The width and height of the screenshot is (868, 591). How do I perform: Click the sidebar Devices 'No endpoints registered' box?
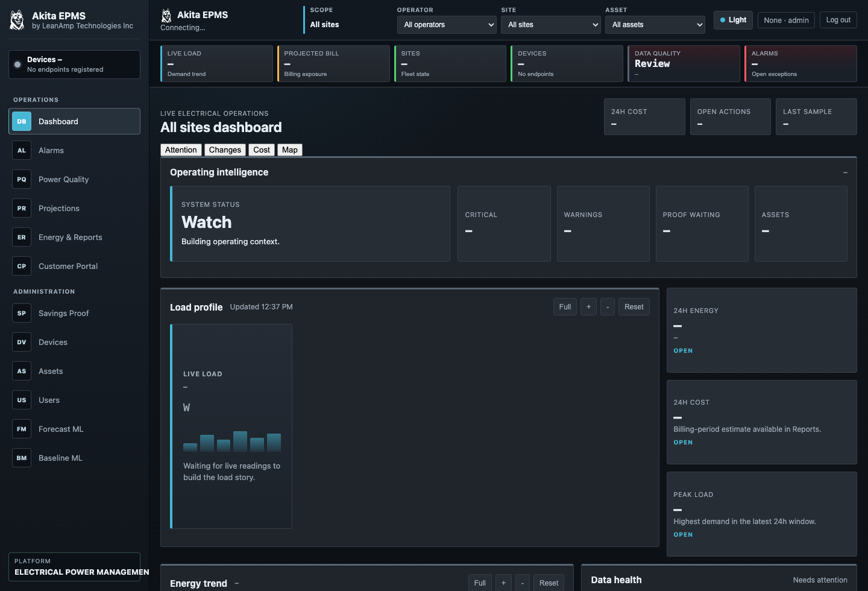click(x=74, y=65)
